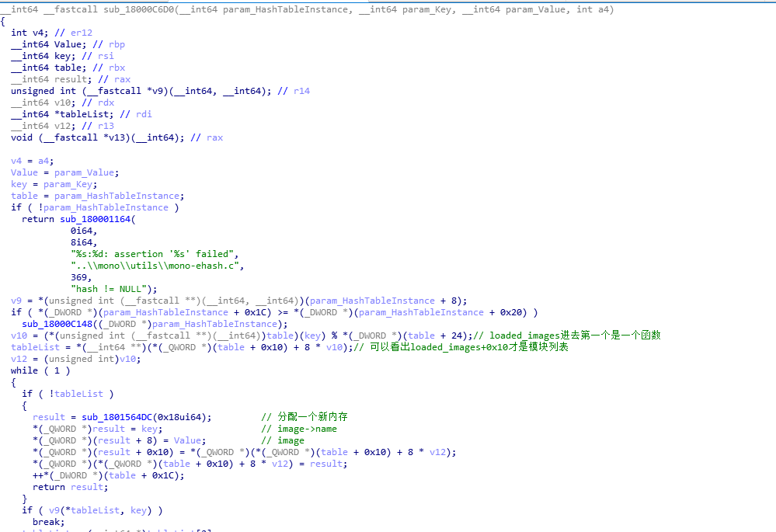Click the while ( 1 ) loop statement

[x=40, y=370]
